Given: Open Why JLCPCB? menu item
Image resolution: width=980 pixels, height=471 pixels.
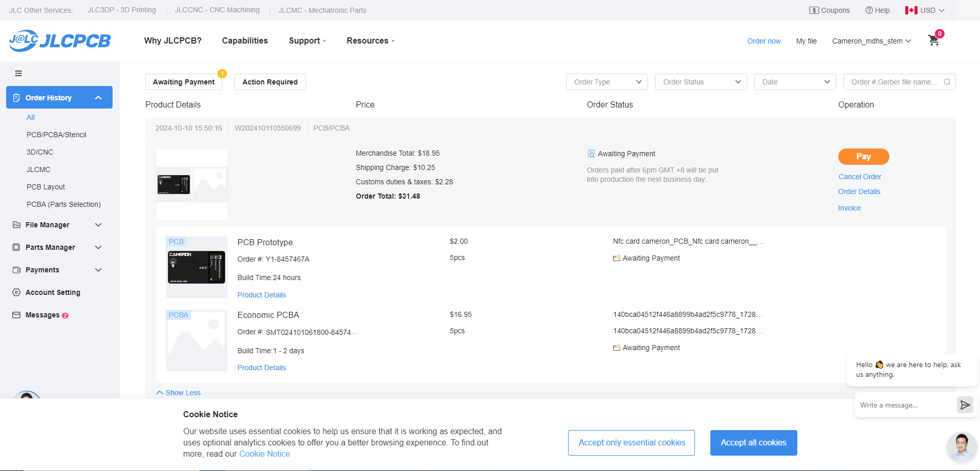Looking at the screenshot, I should (x=173, y=40).
